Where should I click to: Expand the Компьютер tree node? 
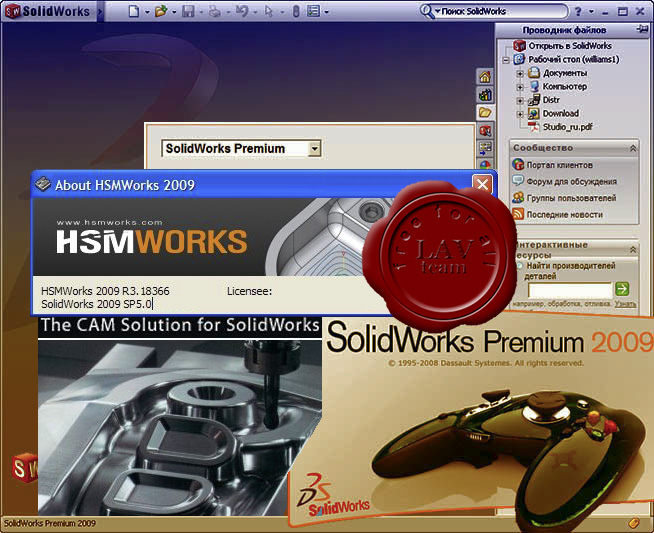coord(520,87)
